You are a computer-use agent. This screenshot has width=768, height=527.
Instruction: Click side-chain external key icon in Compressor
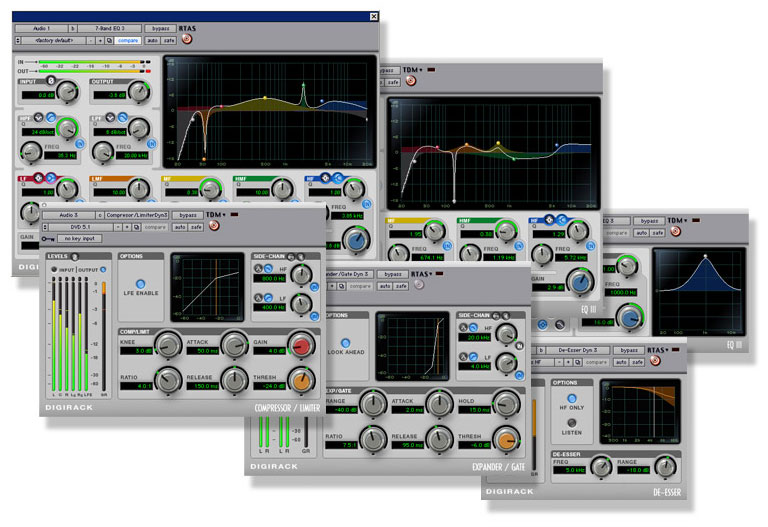pos(291,256)
